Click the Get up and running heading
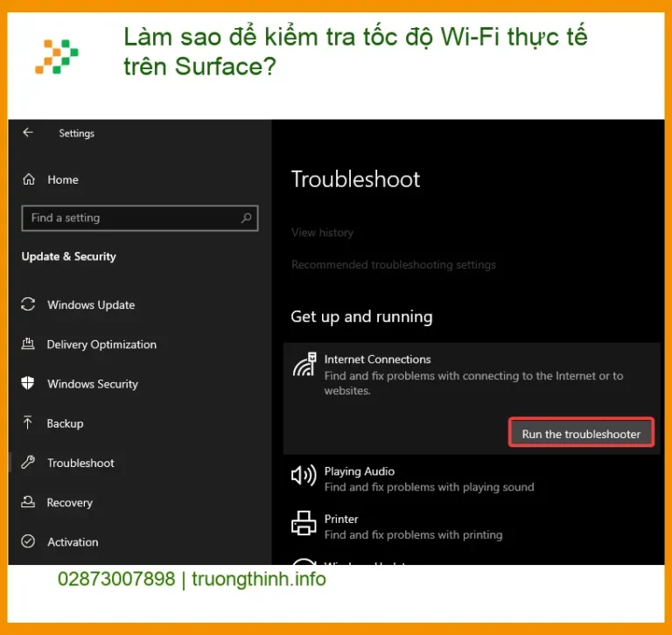Image resolution: width=672 pixels, height=635 pixels. pyautogui.click(x=361, y=317)
